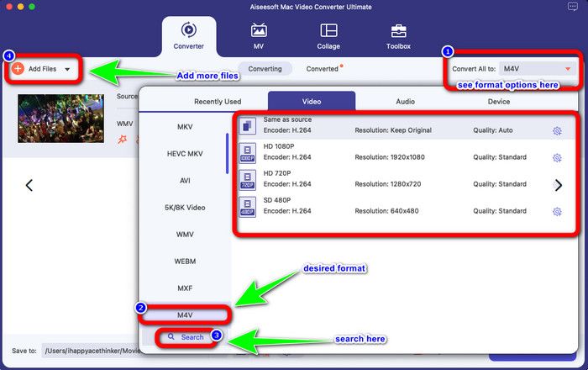The height and width of the screenshot is (370, 588).
Task: Click the format list scrollbar
Action: point(228,154)
